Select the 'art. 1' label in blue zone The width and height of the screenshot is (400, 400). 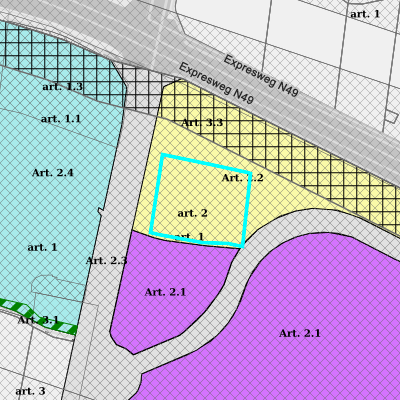tap(42, 247)
